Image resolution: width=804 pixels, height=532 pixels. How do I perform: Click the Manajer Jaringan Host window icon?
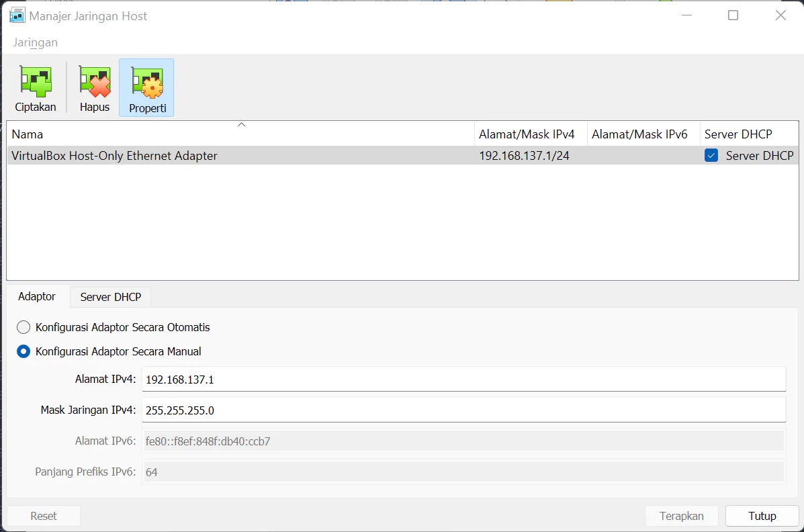17,15
